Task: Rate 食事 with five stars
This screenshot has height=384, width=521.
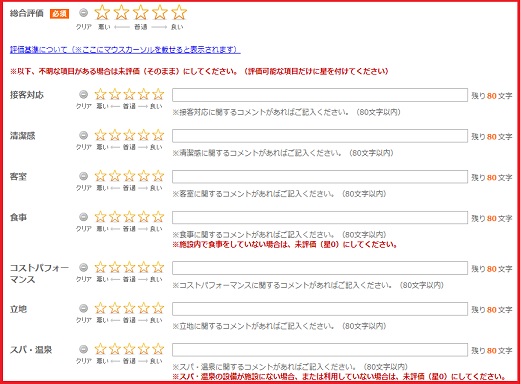Action: (158, 217)
